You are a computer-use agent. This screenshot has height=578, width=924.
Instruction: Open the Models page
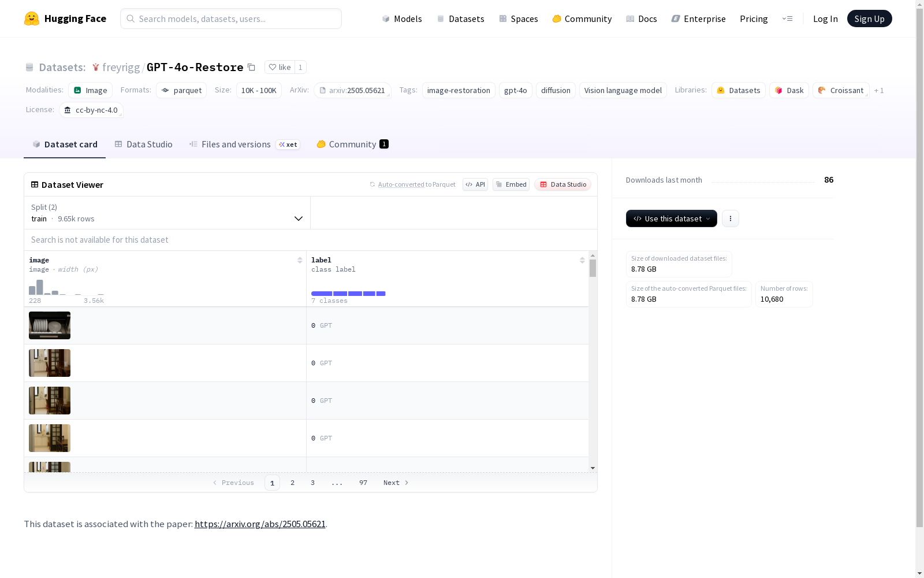click(402, 18)
